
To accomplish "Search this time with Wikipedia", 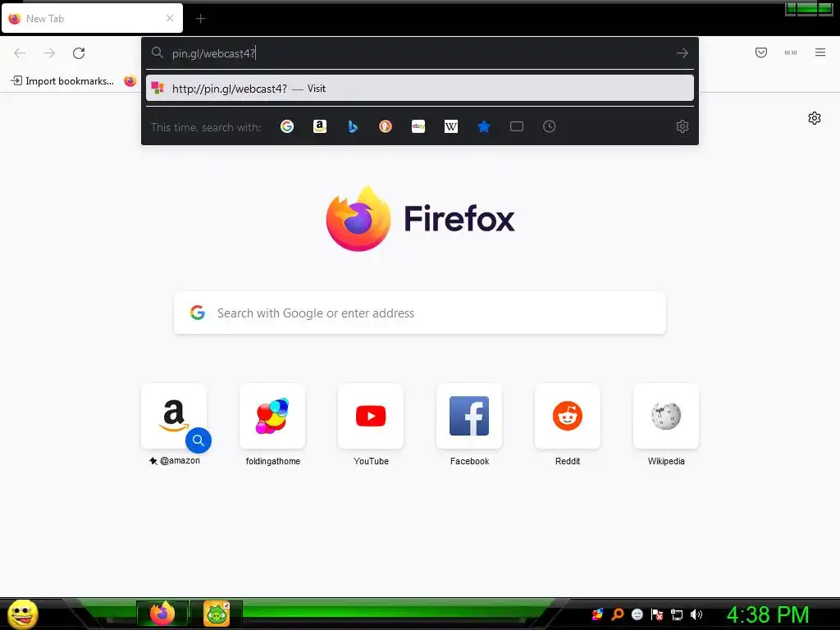I will [x=451, y=126].
